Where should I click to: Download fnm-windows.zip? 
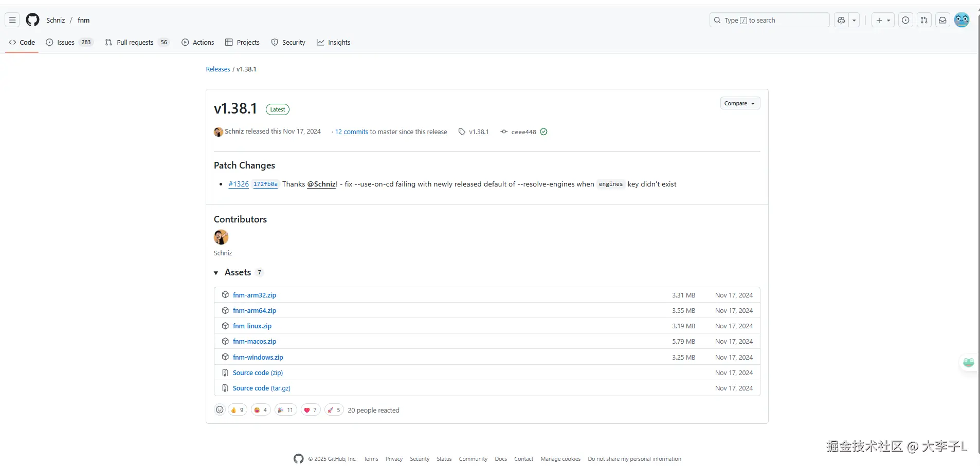(258, 358)
